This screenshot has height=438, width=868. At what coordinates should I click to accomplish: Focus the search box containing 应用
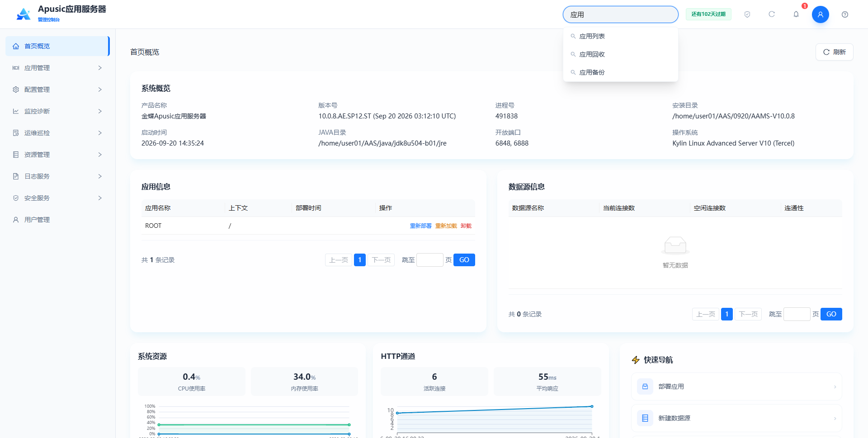tap(620, 14)
